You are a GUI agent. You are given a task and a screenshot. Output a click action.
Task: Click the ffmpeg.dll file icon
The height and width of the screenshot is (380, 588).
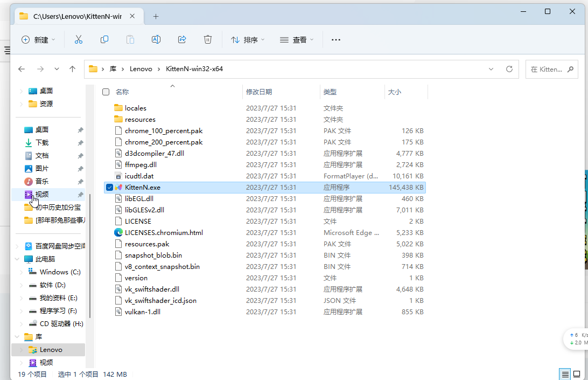pos(118,165)
